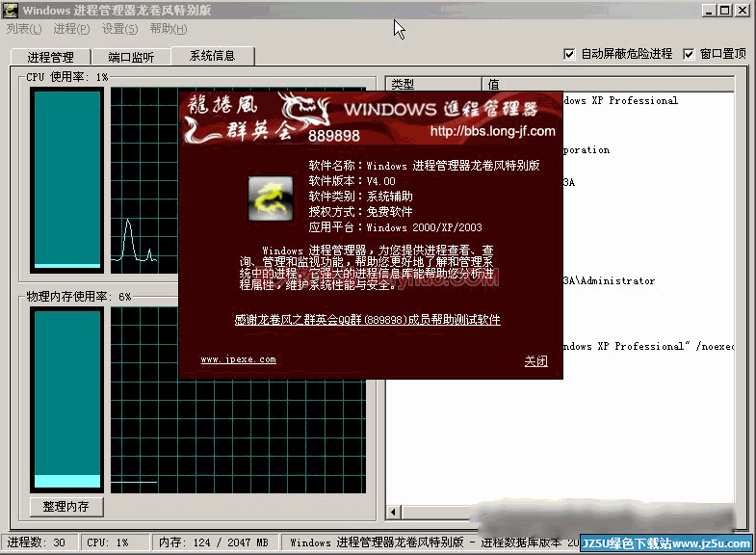The height and width of the screenshot is (555, 756).
Task: Click the http://bbs.long-jf.com banner URL
Action: (493, 131)
